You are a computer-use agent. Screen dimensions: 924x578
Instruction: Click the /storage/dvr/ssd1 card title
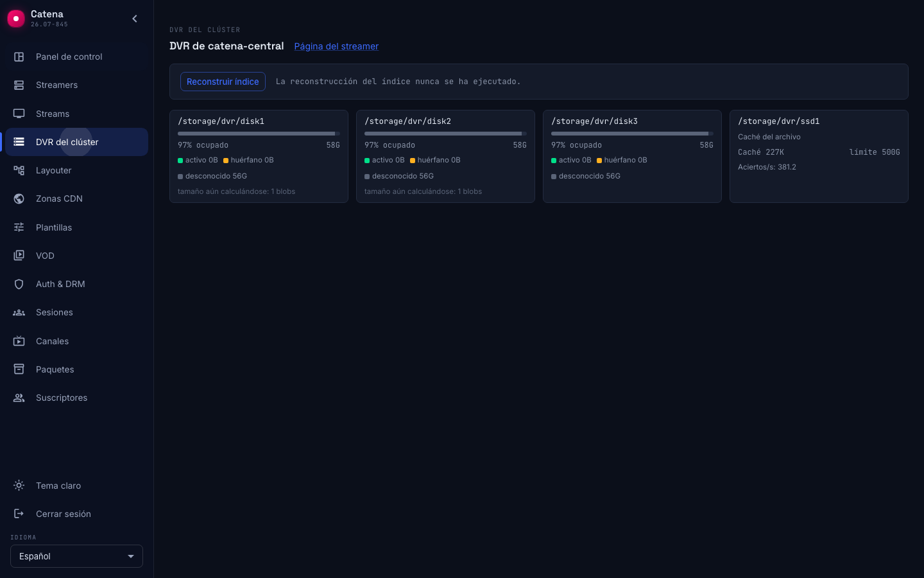(778, 121)
